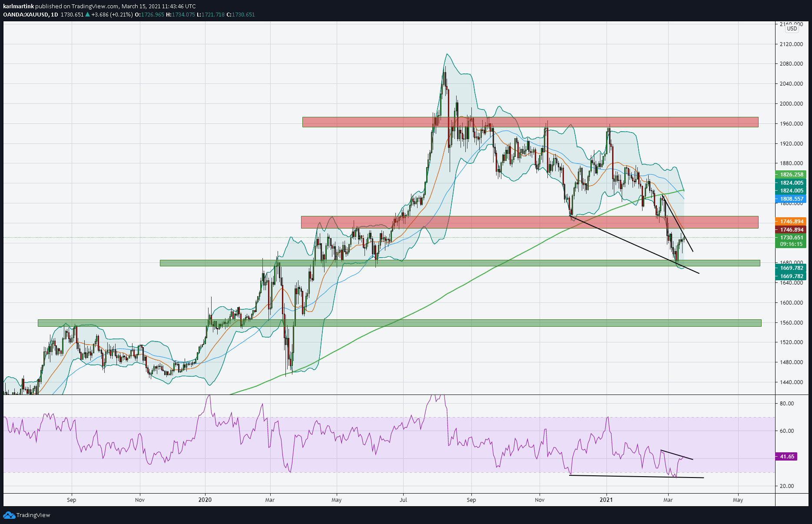Click the USD currency label
The height and width of the screenshot is (524, 812).
point(792,29)
